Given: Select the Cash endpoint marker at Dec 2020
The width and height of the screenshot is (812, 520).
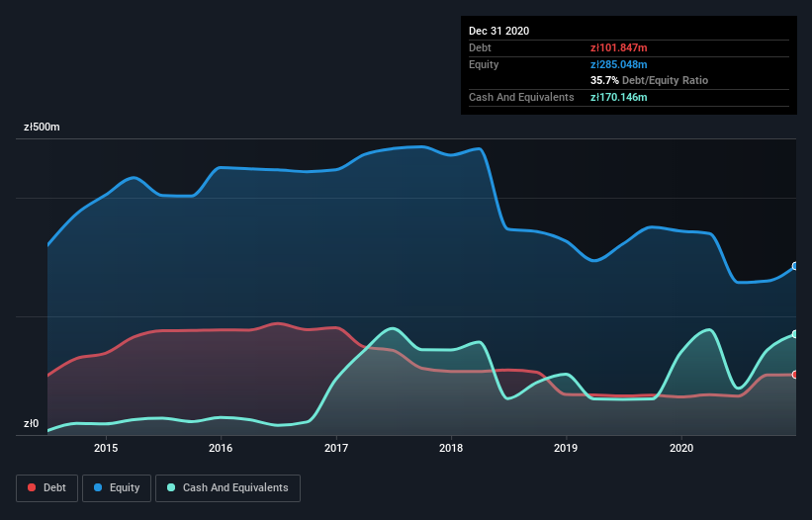Looking at the screenshot, I should point(795,334).
